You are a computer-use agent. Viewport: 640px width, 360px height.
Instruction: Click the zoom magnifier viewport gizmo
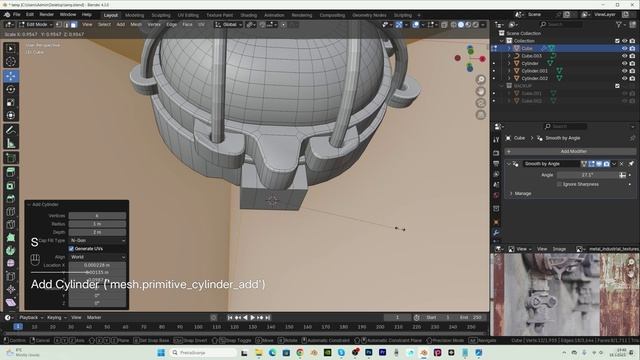[x=481, y=80]
